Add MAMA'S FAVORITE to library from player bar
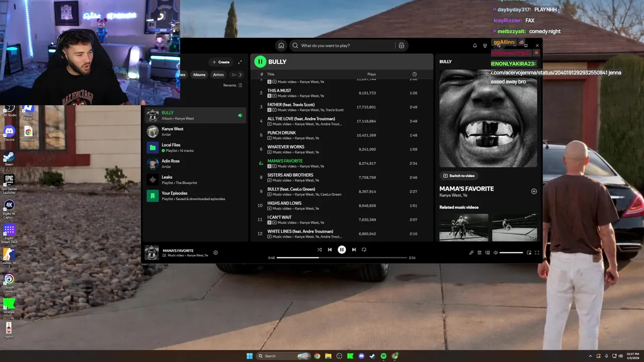Viewport: 644px width, 362px height. click(x=215, y=252)
